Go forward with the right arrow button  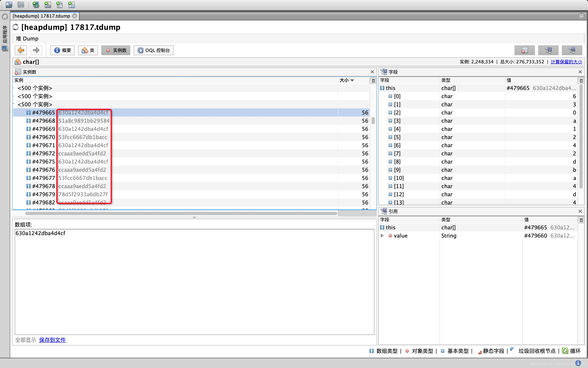(x=36, y=50)
